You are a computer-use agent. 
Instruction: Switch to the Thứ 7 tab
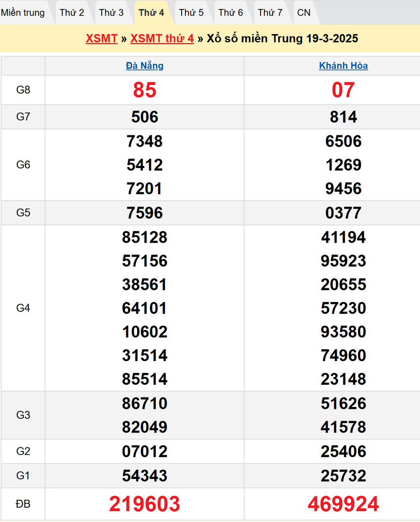coord(270,13)
